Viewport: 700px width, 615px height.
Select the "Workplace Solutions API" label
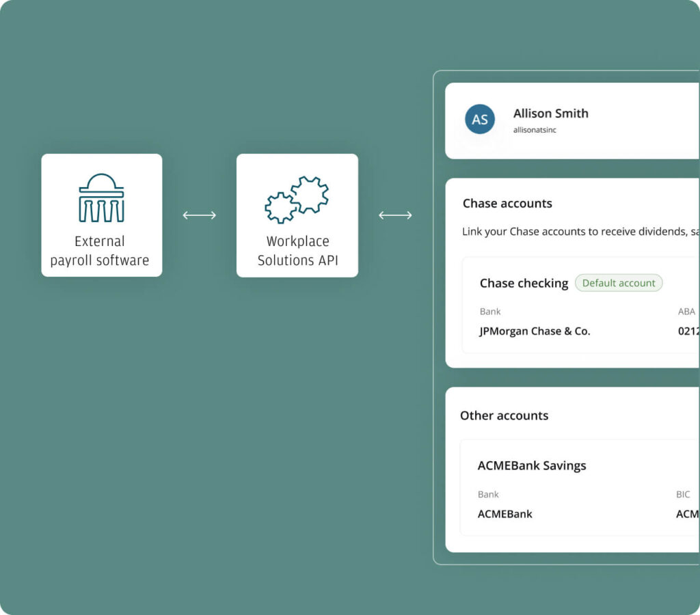pyautogui.click(x=297, y=251)
